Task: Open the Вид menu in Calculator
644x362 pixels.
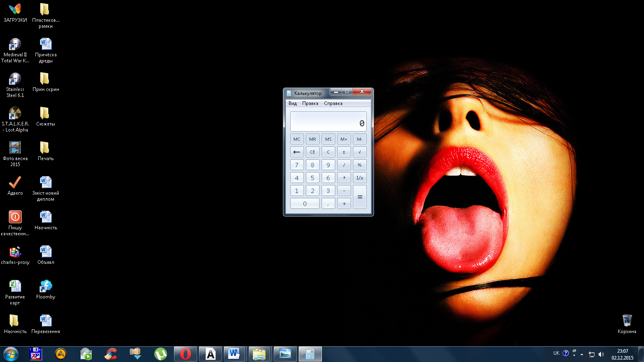Action: tap(293, 103)
